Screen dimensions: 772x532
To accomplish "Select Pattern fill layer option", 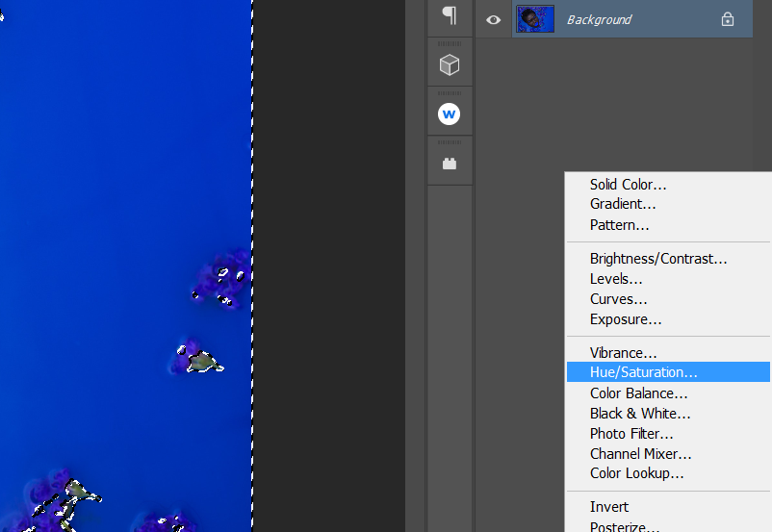I will pos(619,225).
